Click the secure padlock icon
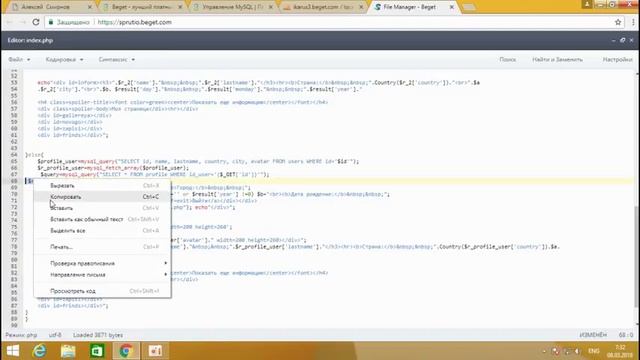 click(51, 22)
